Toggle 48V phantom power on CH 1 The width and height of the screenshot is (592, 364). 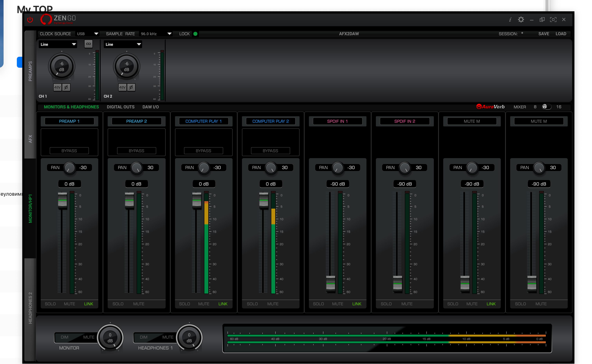tap(57, 87)
